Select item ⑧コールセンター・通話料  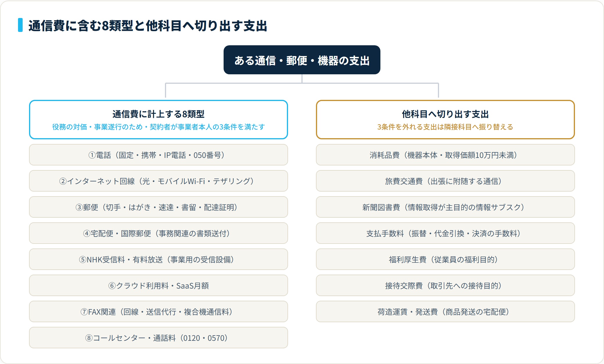click(159, 338)
